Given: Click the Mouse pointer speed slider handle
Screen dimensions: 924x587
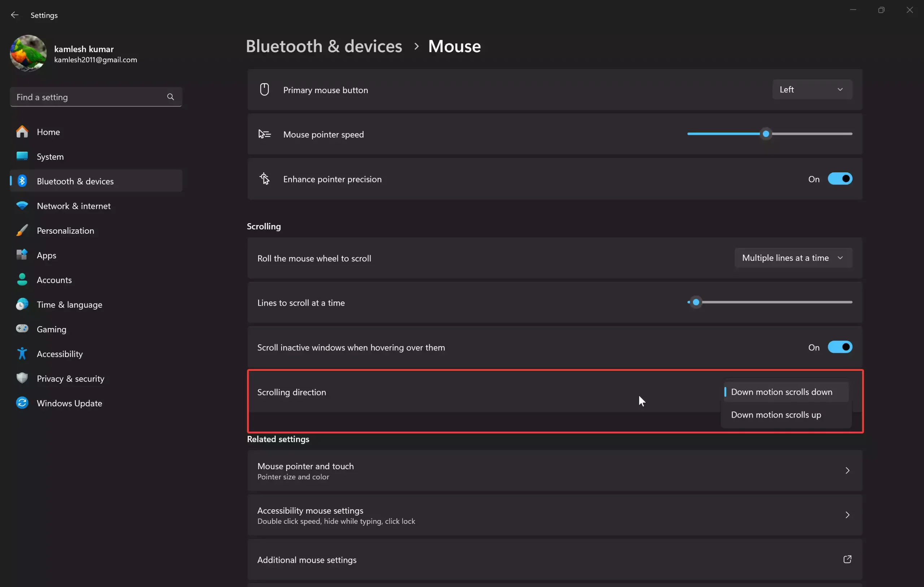Looking at the screenshot, I should (766, 134).
